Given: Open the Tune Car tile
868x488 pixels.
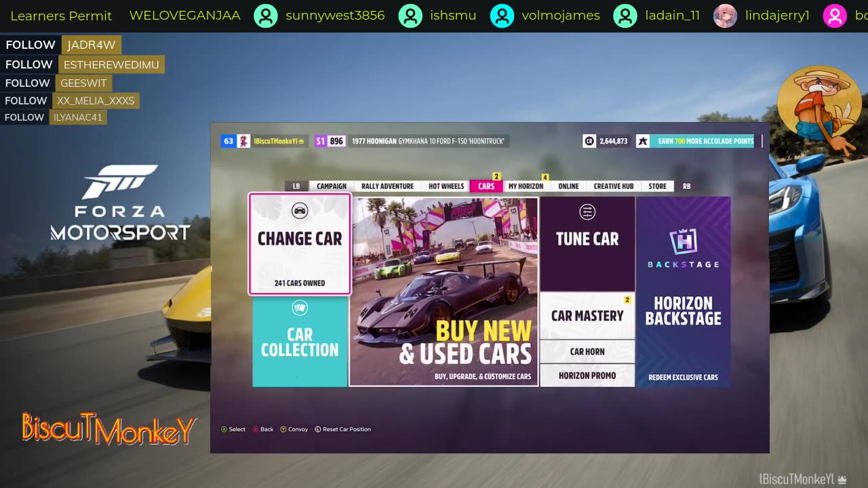Looking at the screenshot, I should point(587,244).
